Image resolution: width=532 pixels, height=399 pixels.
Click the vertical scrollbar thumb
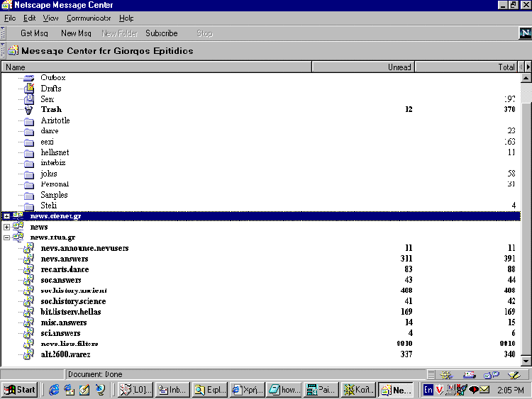526,228
